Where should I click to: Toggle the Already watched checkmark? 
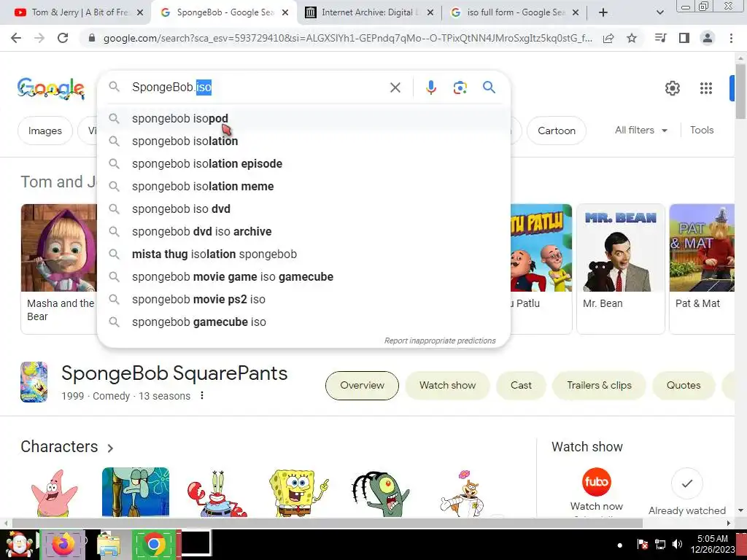tap(686, 483)
